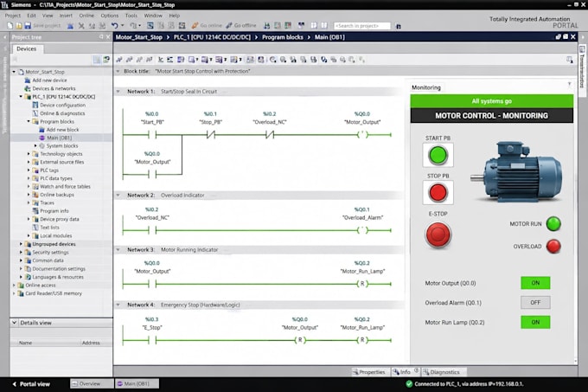Click the Compile icon in main toolbar
588x392 pixels.
pos(150,25)
